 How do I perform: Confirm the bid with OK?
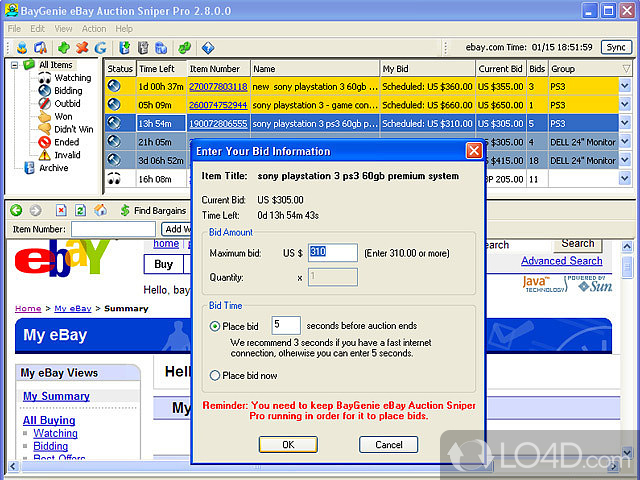(x=288, y=444)
